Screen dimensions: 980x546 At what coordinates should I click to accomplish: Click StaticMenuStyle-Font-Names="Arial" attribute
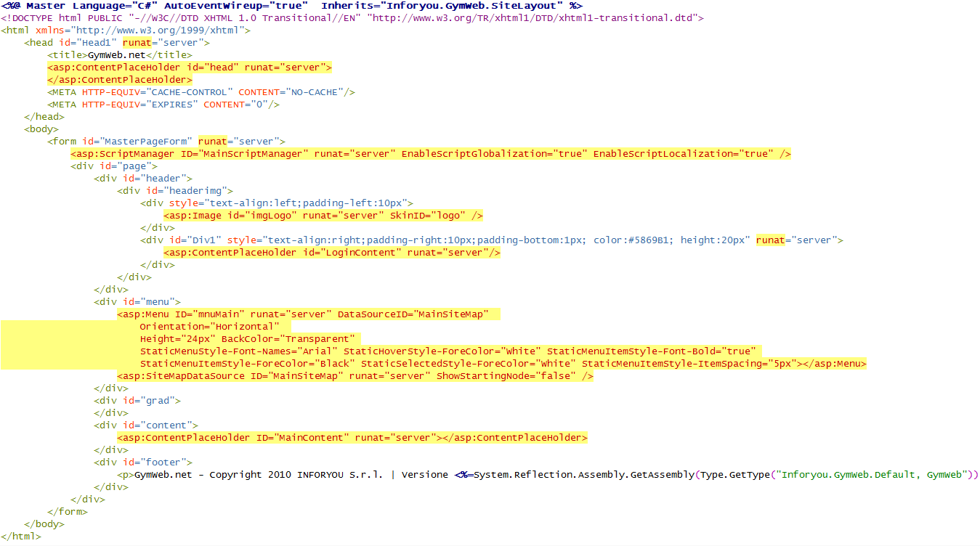click(x=239, y=351)
